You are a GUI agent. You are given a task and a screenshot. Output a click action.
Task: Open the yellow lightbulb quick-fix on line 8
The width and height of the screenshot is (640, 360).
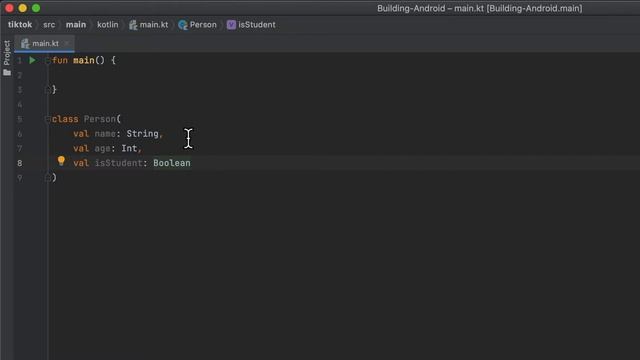click(x=61, y=161)
